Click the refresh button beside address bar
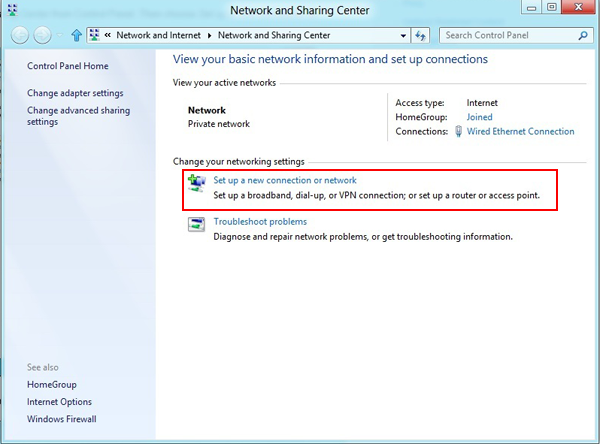This screenshot has height=444, width=600. (x=421, y=35)
